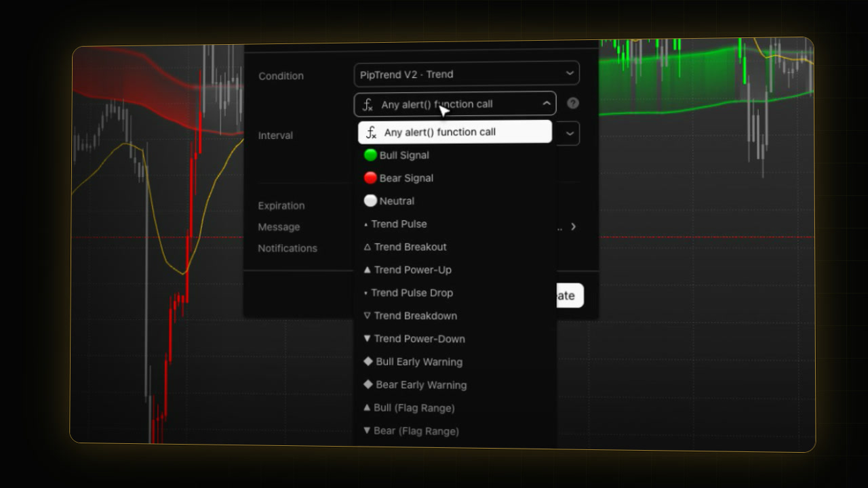This screenshot has height=488, width=868.
Task: Select Trend Pulse from the list
Action: pyautogui.click(x=455, y=224)
